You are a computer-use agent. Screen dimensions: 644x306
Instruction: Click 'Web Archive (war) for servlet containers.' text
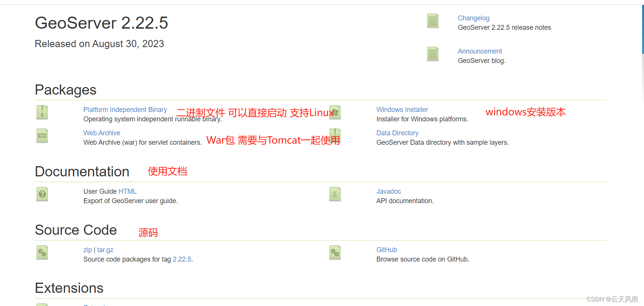click(x=143, y=142)
